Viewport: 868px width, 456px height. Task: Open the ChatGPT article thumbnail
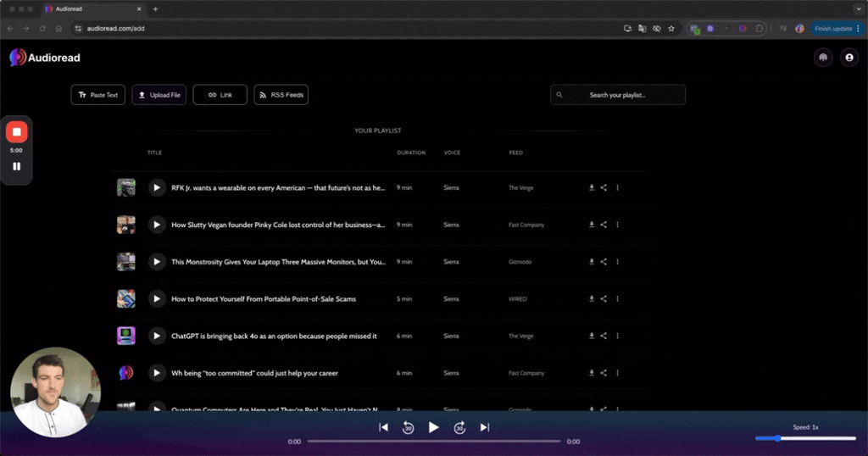[x=126, y=336]
